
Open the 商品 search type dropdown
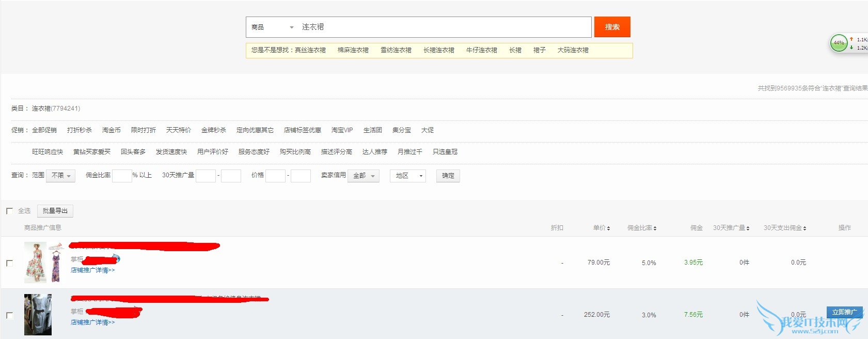pyautogui.click(x=272, y=27)
